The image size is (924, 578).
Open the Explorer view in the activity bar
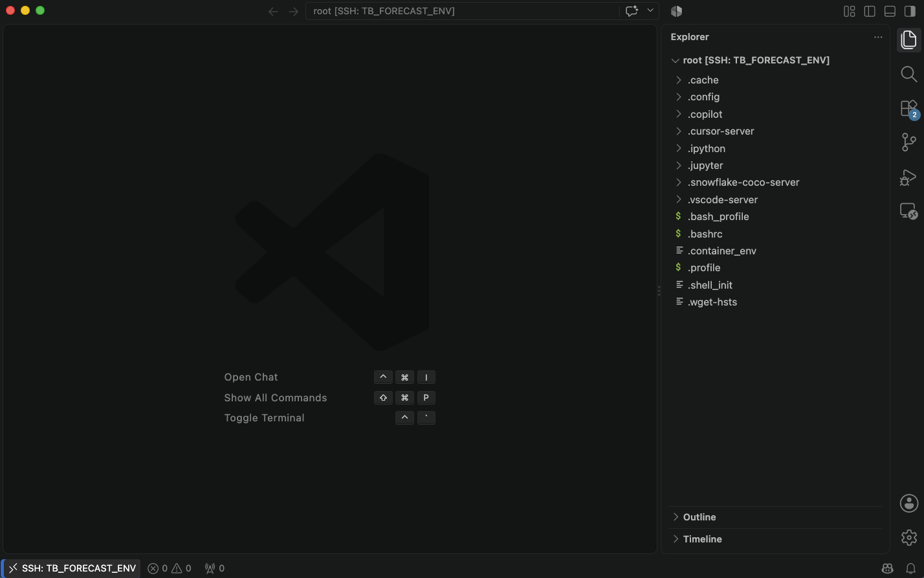tap(908, 39)
